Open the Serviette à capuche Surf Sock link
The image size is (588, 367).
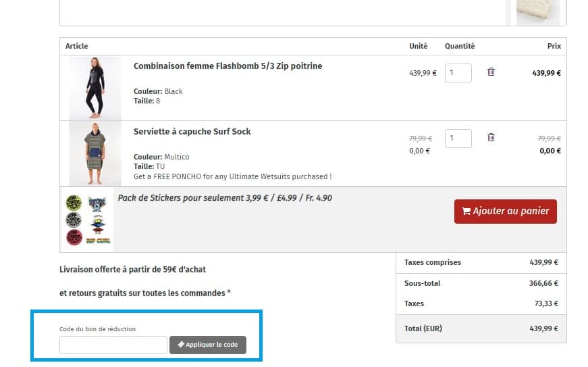pos(192,132)
